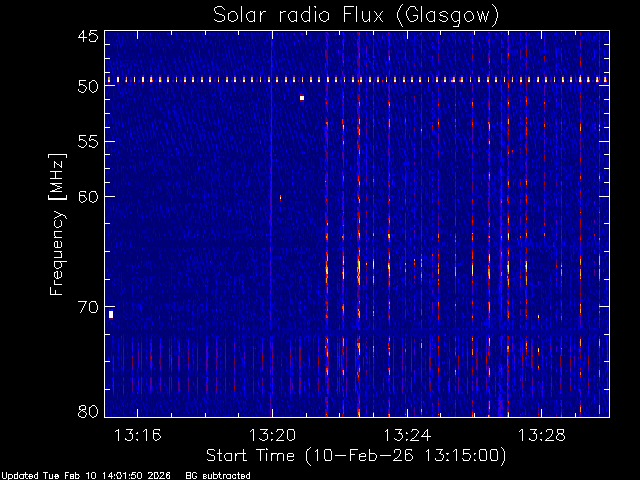This screenshot has width=640, height=480.
Task: Click the 60 frequency tick label
Action: tap(88, 197)
